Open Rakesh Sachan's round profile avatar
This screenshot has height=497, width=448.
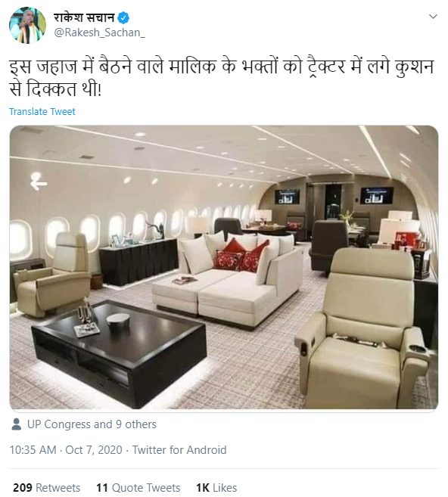pyautogui.click(x=27, y=25)
